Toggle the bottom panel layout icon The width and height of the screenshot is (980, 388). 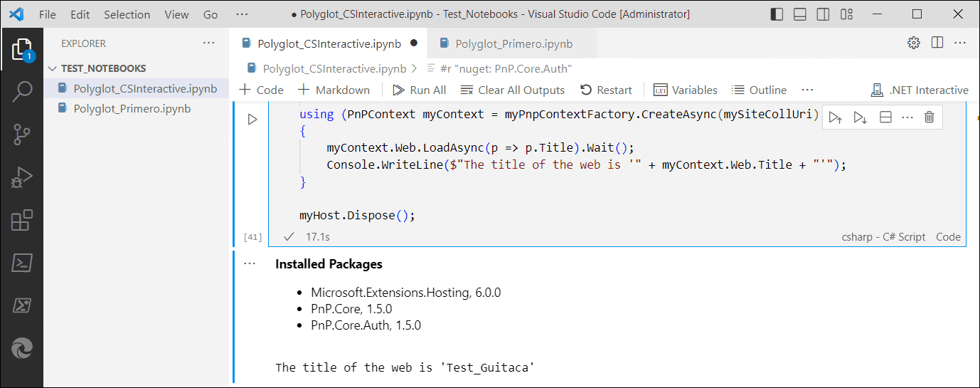click(x=800, y=14)
